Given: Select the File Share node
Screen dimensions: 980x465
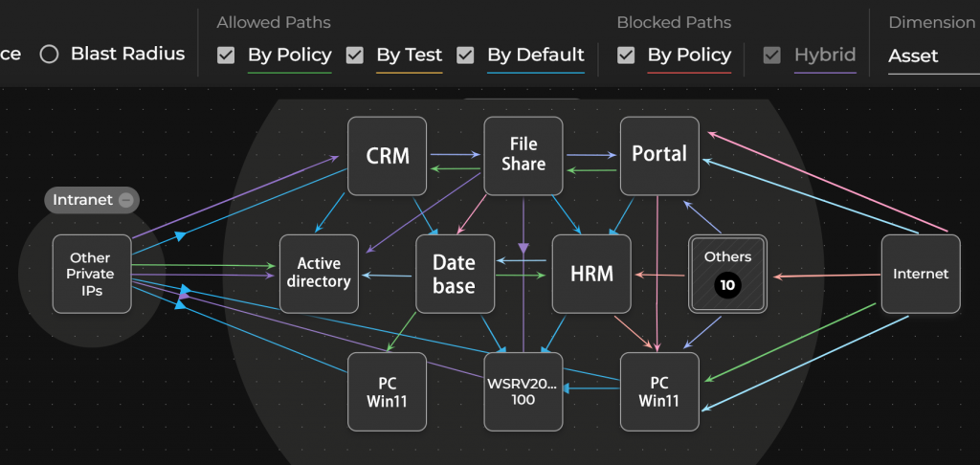Looking at the screenshot, I should (x=523, y=155).
